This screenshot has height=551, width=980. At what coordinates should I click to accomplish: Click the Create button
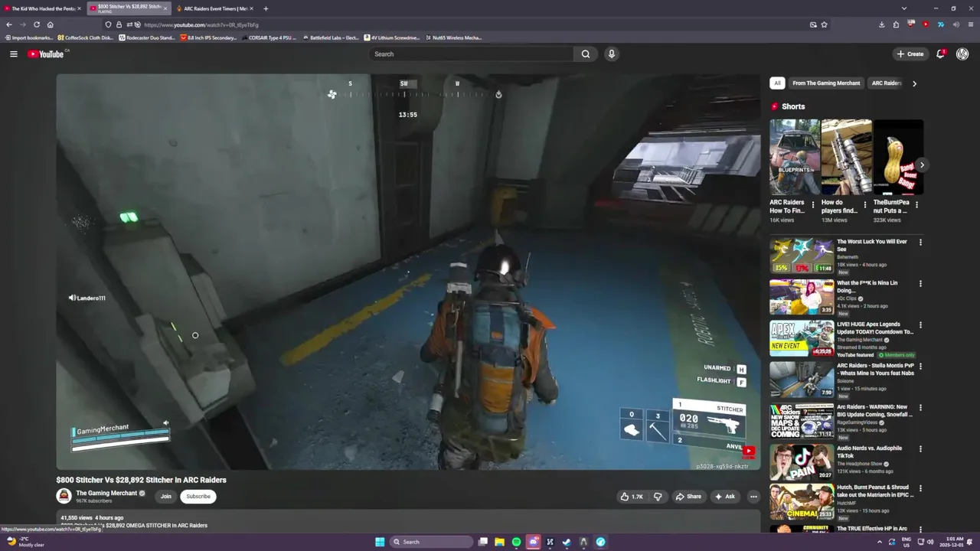[910, 54]
